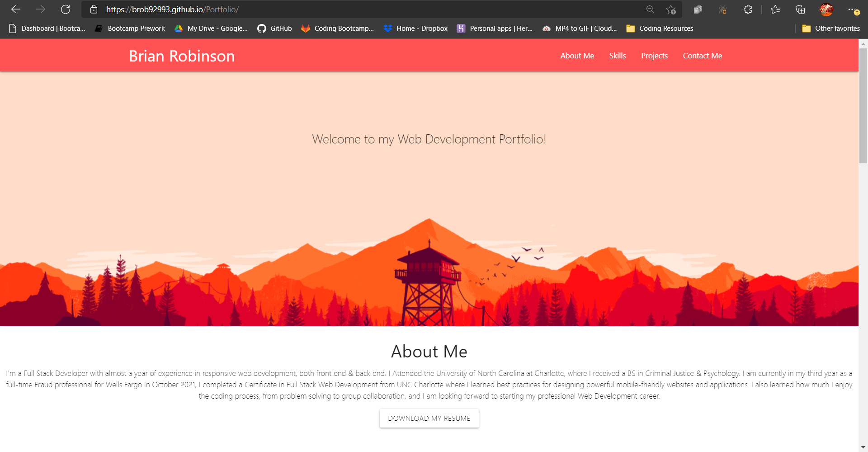The width and height of the screenshot is (868, 452).
Task: Open the browser extensions puzzle icon
Action: tap(748, 9)
